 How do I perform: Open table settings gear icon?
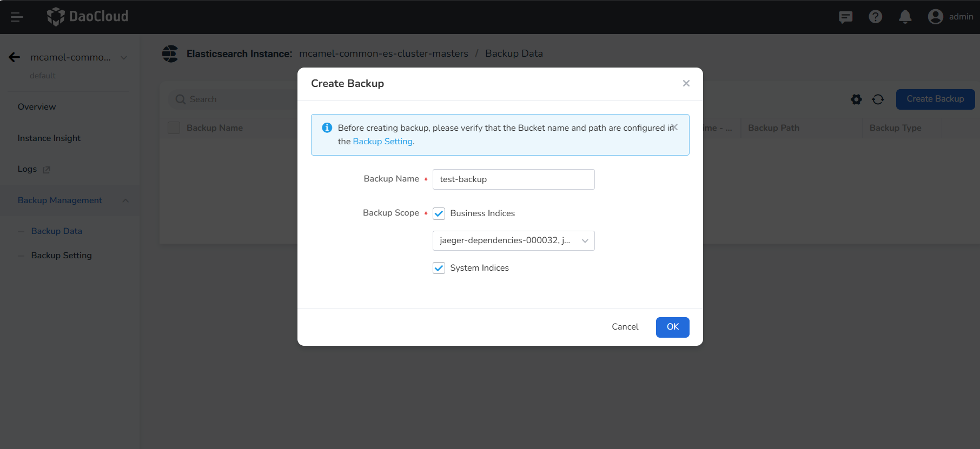click(x=856, y=99)
